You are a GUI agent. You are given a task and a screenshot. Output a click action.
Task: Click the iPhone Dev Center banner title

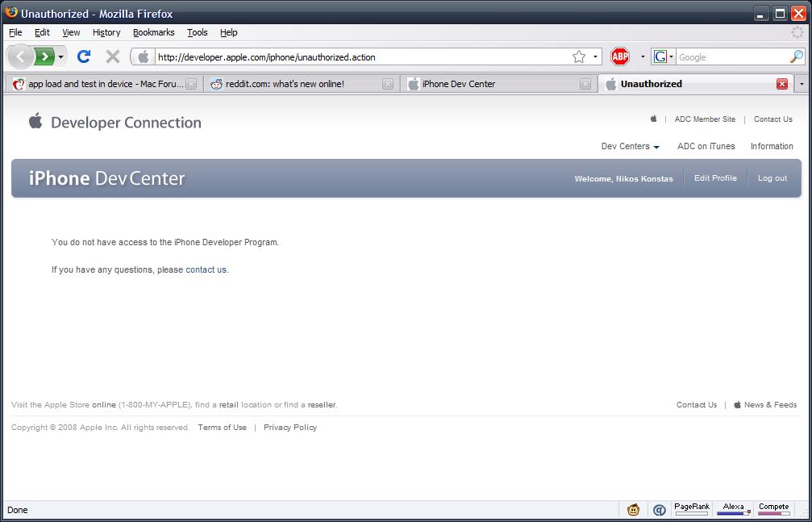pos(106,178)
